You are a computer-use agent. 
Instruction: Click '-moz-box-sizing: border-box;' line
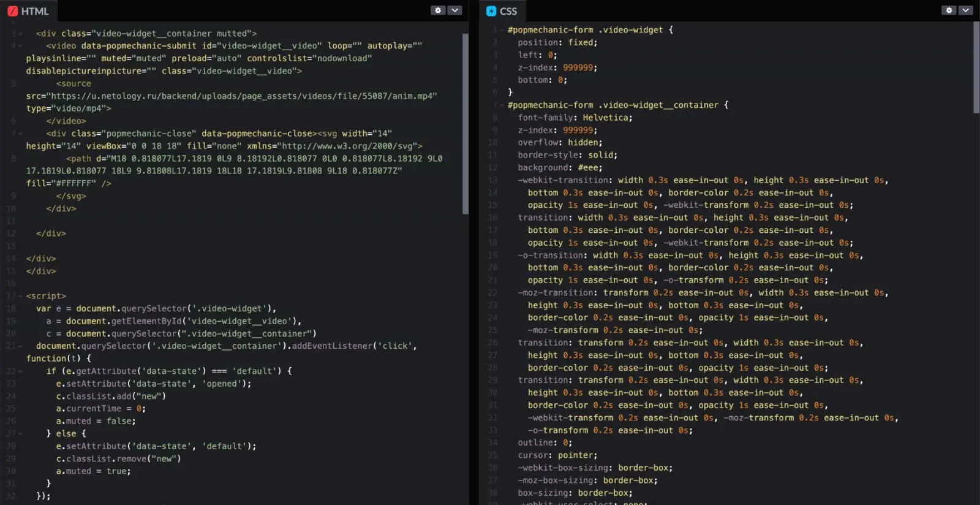coord(588,480)
